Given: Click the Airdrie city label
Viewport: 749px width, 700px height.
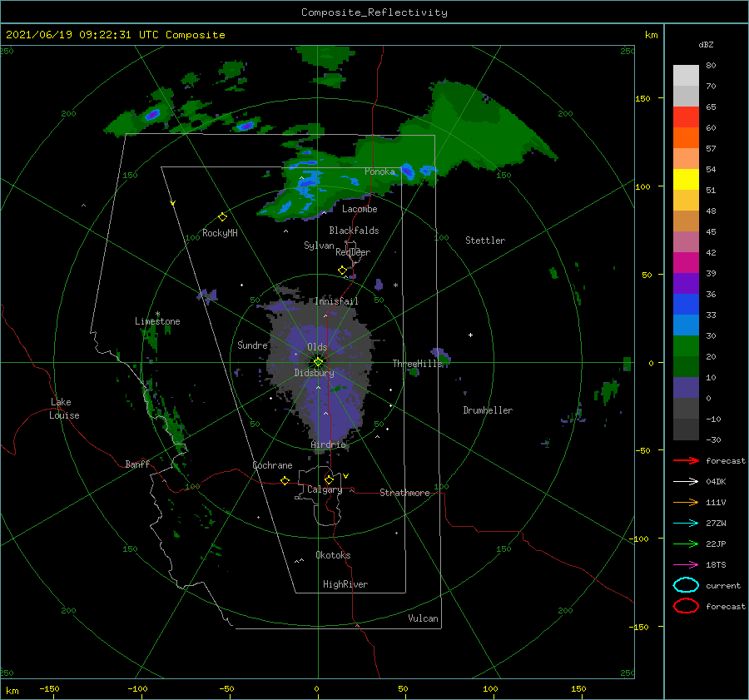Looking at the screenshot, I should tap(328, 444).
